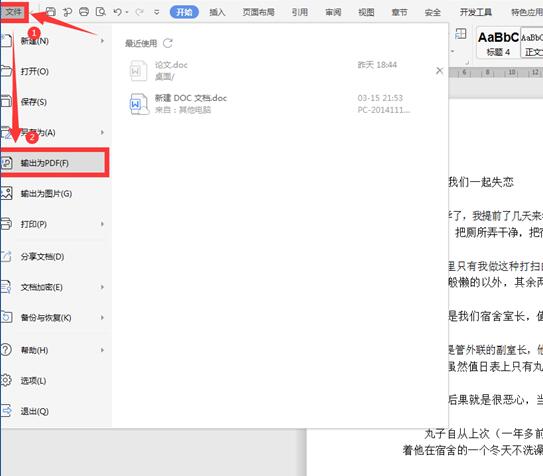Expand the 新建(N) submenu arrow
Viewport: 543px width, 476px height.
[102, 41]
